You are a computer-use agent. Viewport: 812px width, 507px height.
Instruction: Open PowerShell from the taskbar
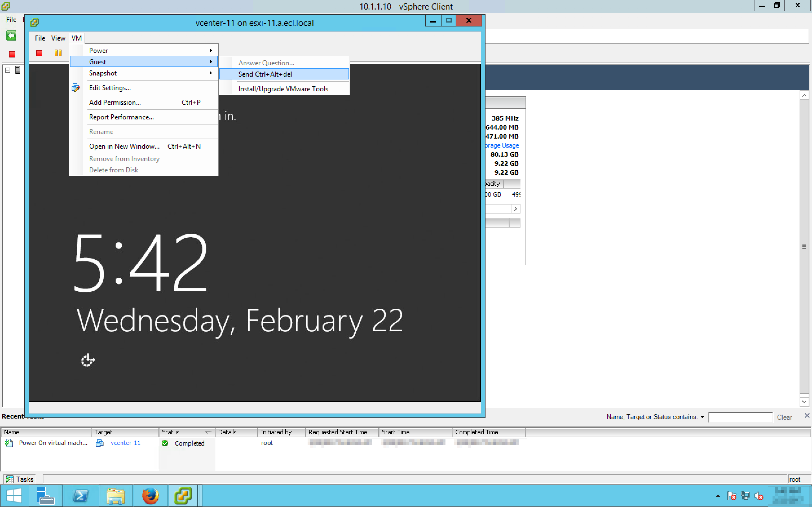coord(81,496)
